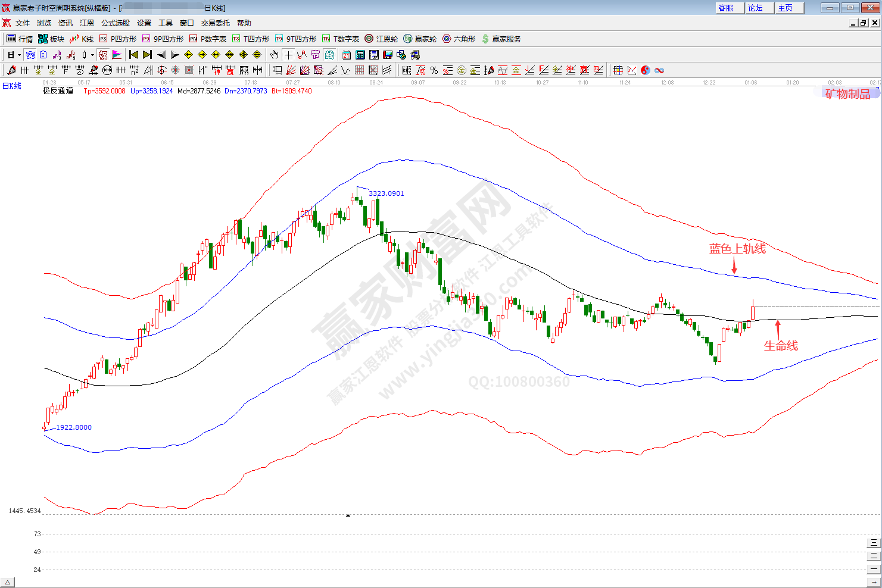Click the 客服 customer service button
Screen dimensions: 882x588
click(x=729, y=8)
